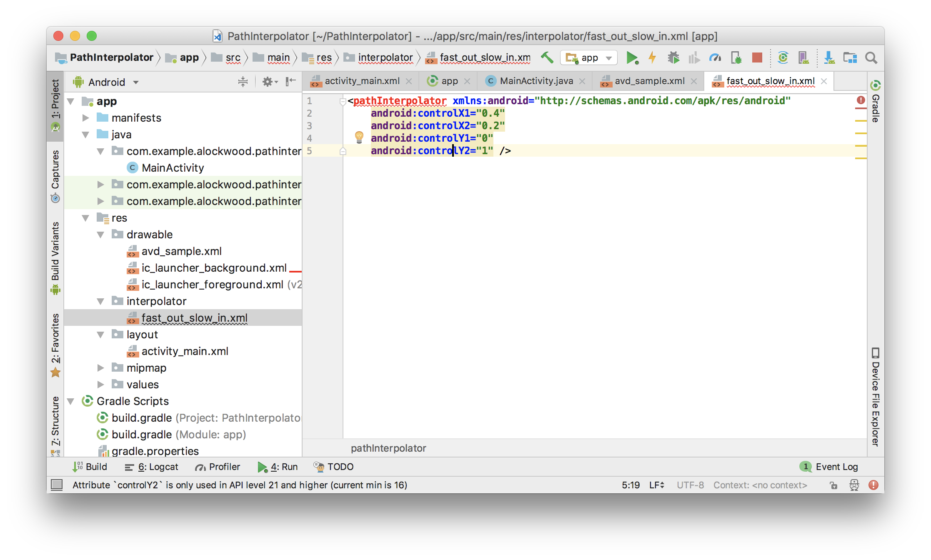
Task: Start debugging with the bug icon
Action: [673, 57]
